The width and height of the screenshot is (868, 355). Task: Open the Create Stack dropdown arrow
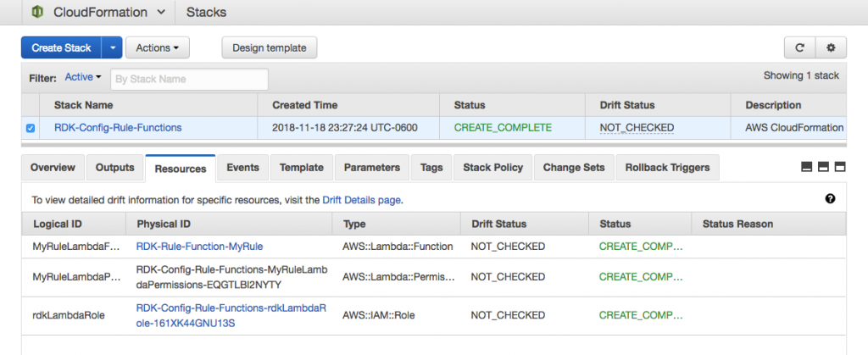pos(112,47)
